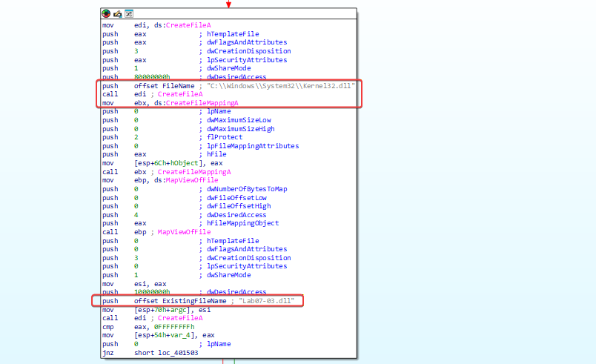This screenshot has width=596, height=364.
Task: Select the "mov edi, ds:CreateFileA" instruction
Action: click(x=156, y=25)
